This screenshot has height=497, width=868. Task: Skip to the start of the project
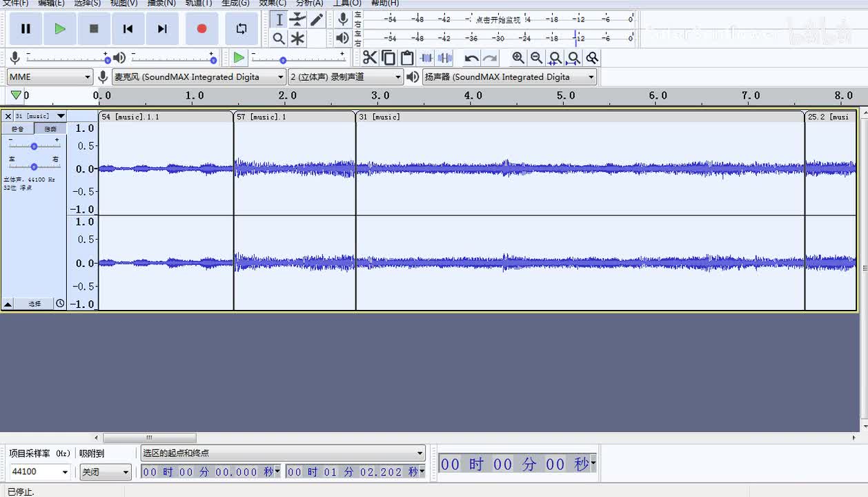point(128,28)
